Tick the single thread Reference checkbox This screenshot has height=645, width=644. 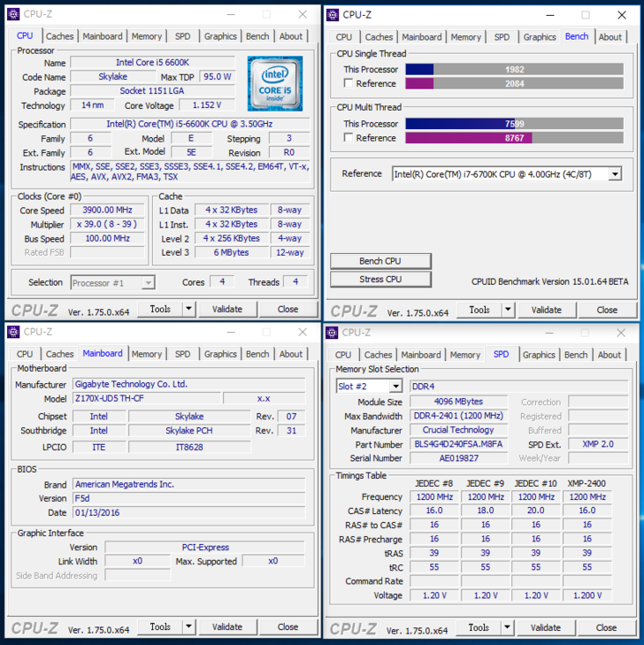coord(349,83)
